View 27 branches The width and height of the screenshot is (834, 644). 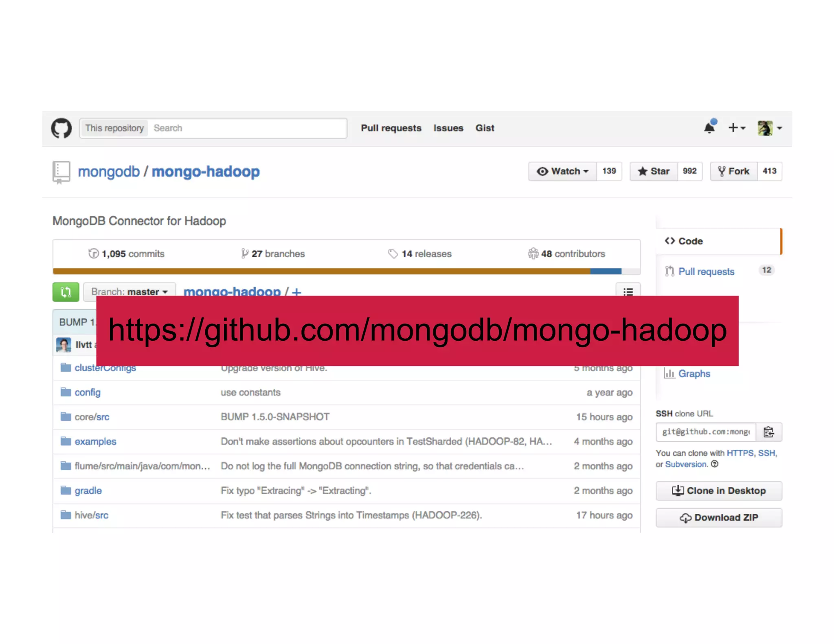(273, 254)
